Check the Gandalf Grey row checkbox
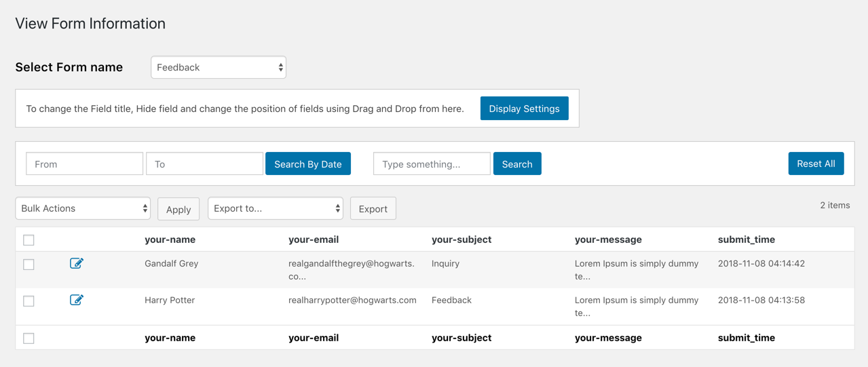 point(29,265)
